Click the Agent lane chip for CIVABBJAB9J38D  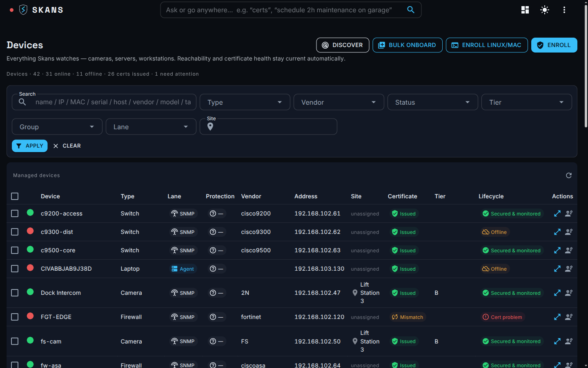183,269
